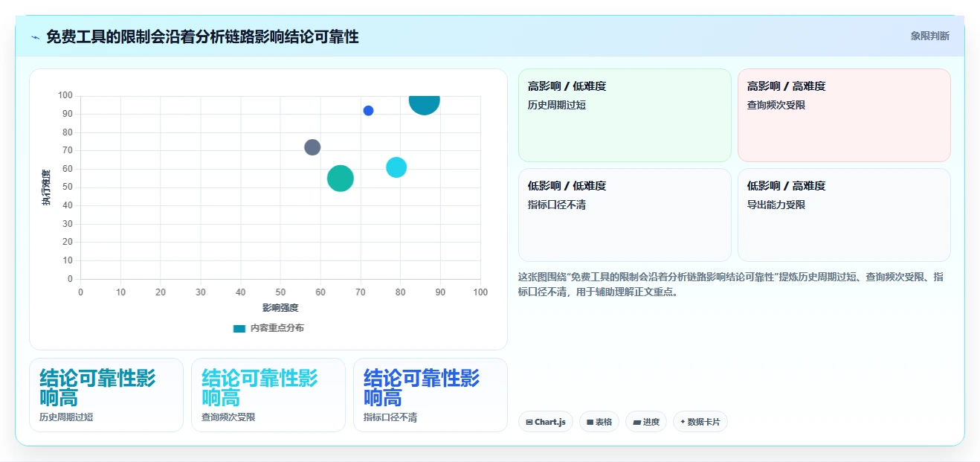Click the 表格 tag
The image size is (980, 462).
pos(599,422)
